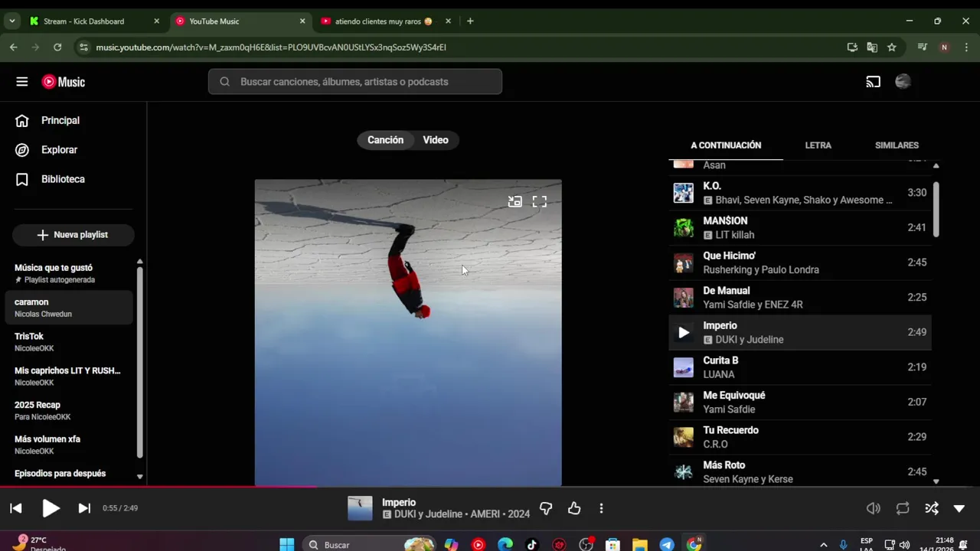Play Curita B by LUANA
The height and width of the screenshot is (551, 980).
[x=799, y=367]
